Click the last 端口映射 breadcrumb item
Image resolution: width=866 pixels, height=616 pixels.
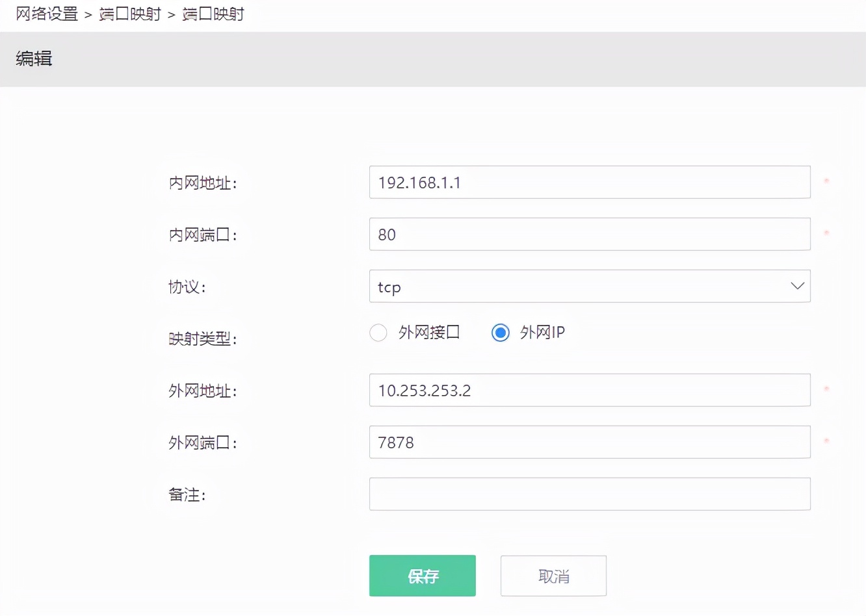(x=213, y=14)
